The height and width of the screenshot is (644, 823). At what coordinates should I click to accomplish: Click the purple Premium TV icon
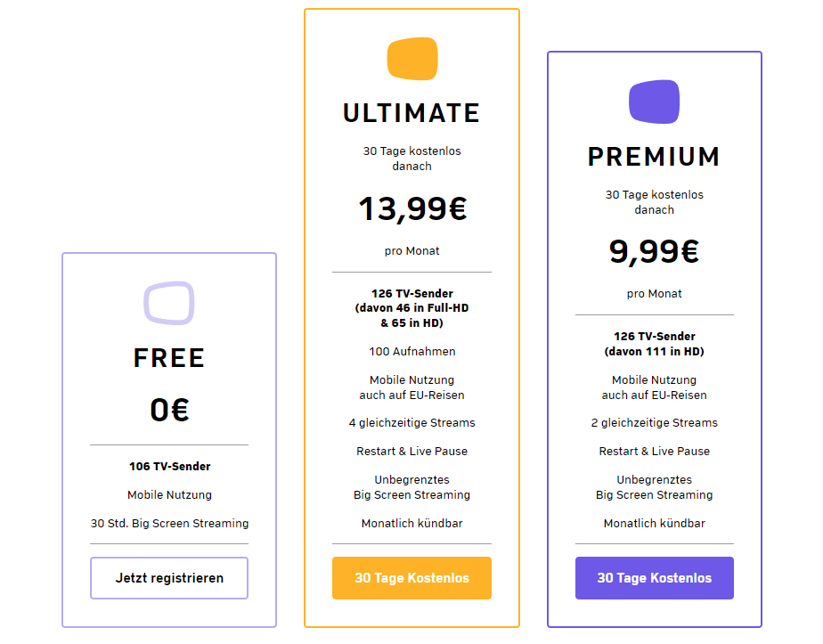click(654, 102)
